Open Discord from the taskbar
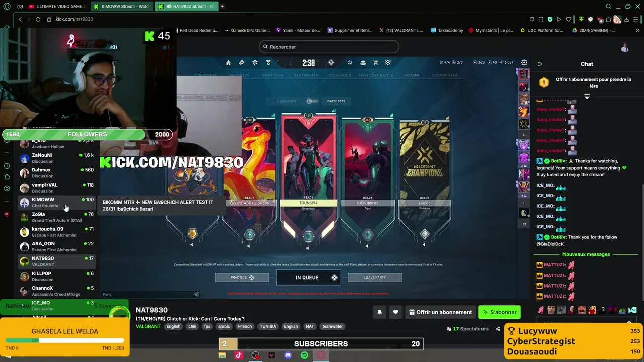This screenshot has height=362, width=644. 288,355
